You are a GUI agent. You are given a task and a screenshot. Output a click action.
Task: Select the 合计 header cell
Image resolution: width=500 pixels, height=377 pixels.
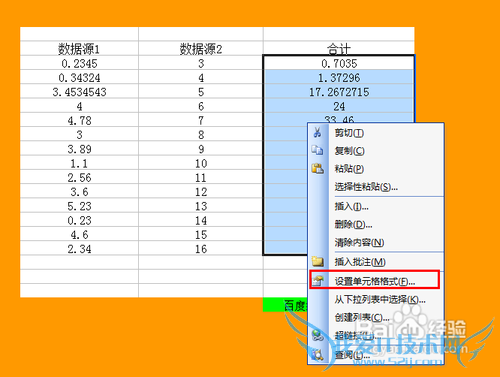tap(339, 49)
